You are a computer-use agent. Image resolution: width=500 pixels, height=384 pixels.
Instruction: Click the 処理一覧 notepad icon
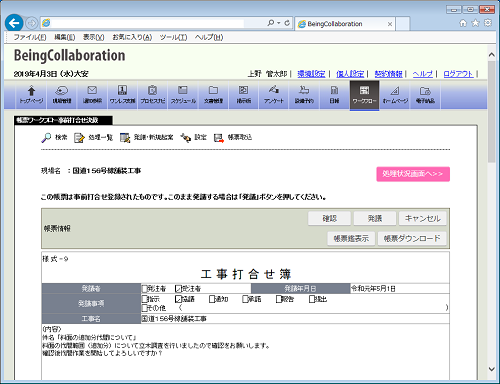[x=79, y=138]
